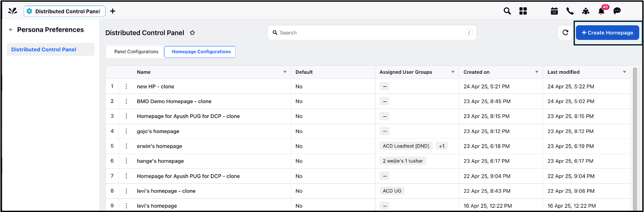
Task: Click '23 Apr 25, 8:45 PM' created date
Action: click(x=487, y=101)
